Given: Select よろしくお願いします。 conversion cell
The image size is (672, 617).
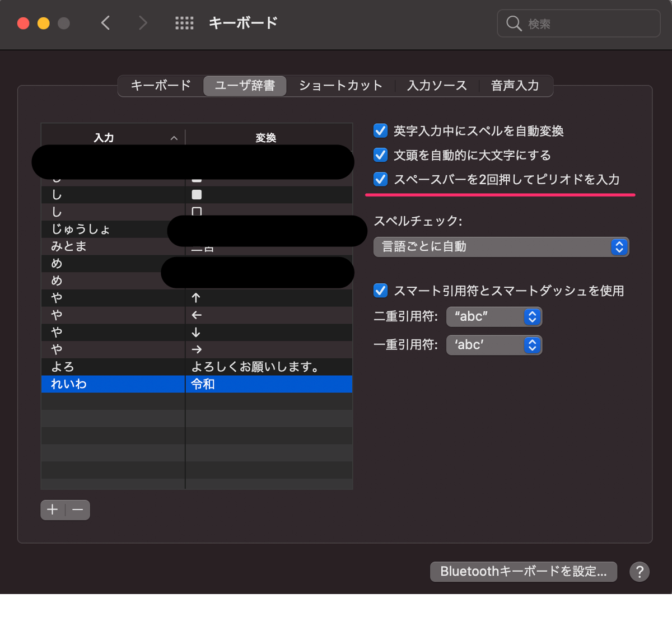Looking at the screenshot, I should [269, 367].
